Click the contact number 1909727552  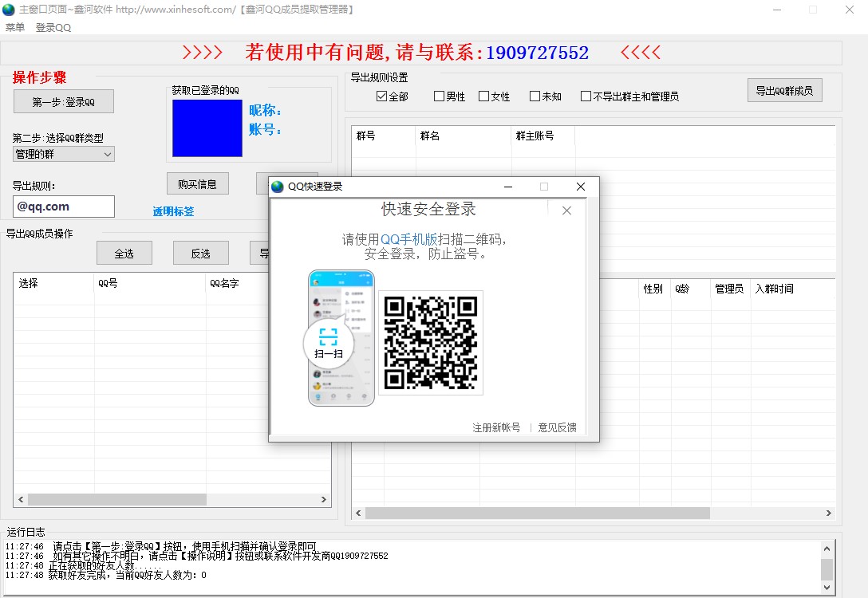click(x=537, y=53)
